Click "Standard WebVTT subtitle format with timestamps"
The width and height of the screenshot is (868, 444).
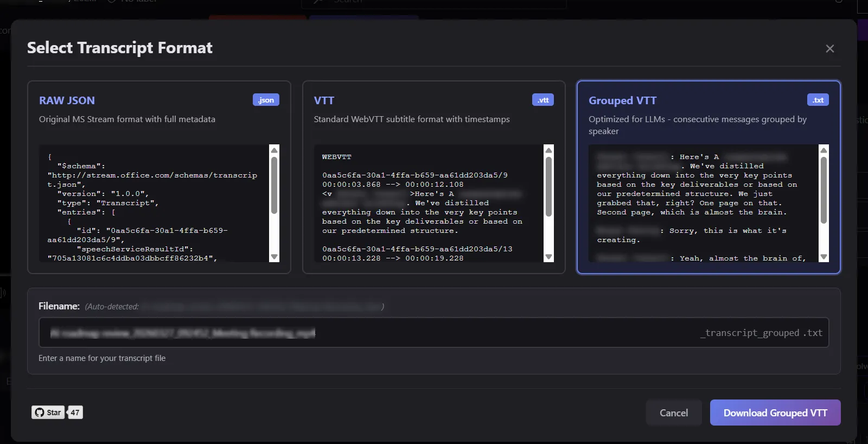pos(412,119)
